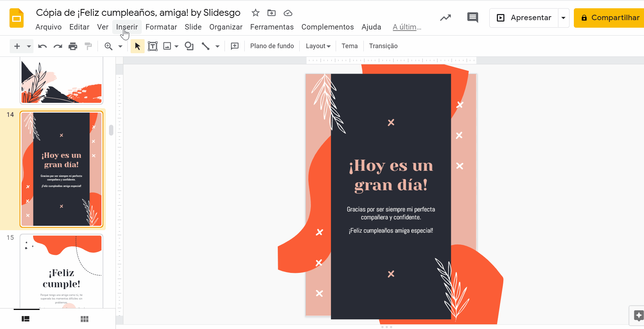Select slide 15 thumbnail
The image size is (644, 329).
[62, 271]
